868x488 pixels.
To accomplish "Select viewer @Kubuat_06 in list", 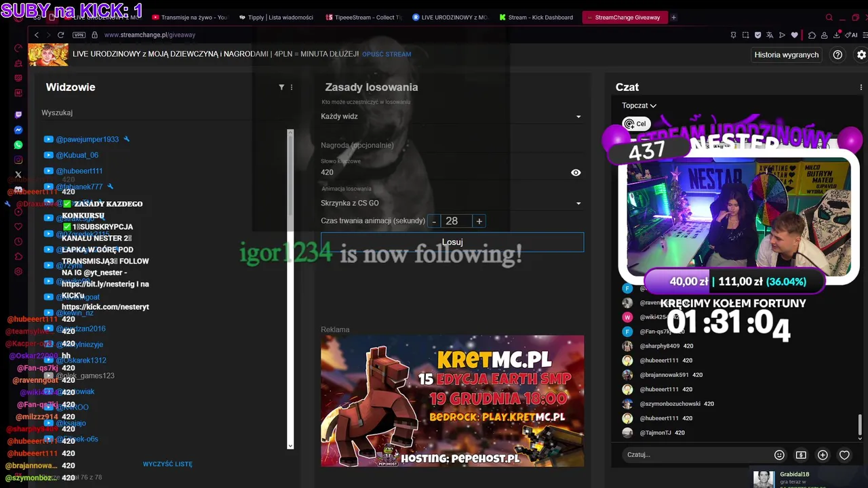I will (77, 155).
